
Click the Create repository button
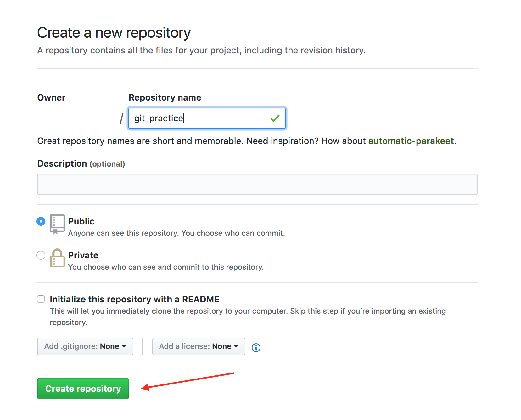[x=83, y=389]
